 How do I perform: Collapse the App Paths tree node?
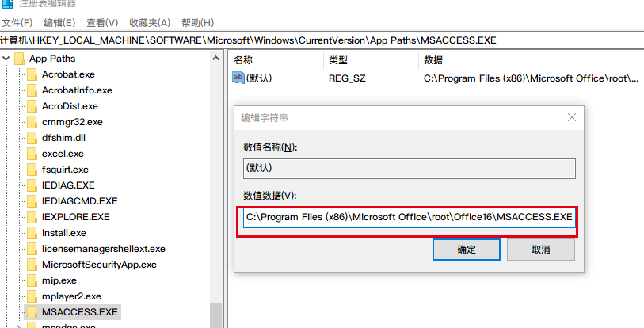[x=6, y=59]
